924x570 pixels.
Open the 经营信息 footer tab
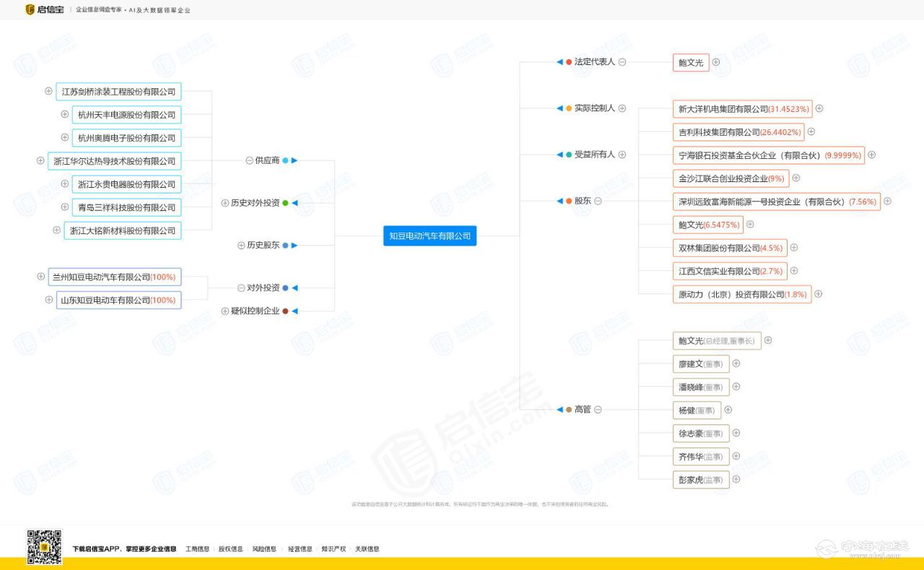pyautogui.click(x=300, y=549)
